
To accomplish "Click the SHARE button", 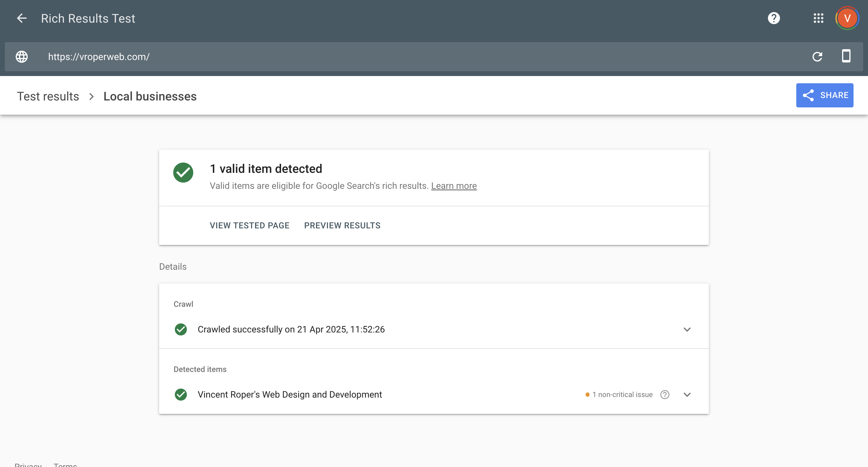I will click(825, 95).
